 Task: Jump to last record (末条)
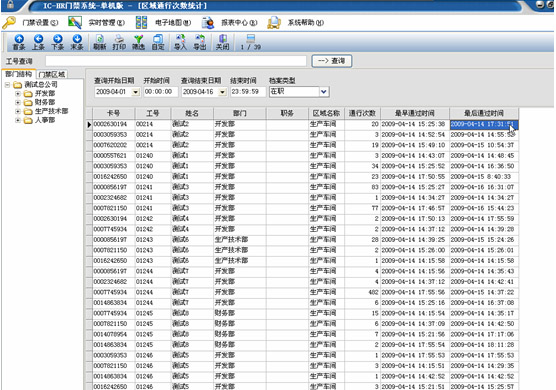click(x=77, y=42)
